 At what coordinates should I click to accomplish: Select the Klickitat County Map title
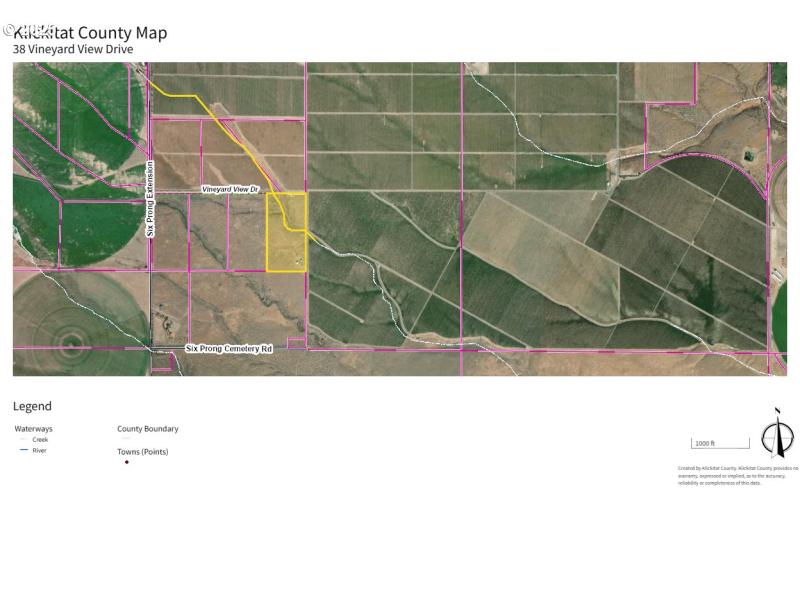pyautogui.click(x=88, y=32)
